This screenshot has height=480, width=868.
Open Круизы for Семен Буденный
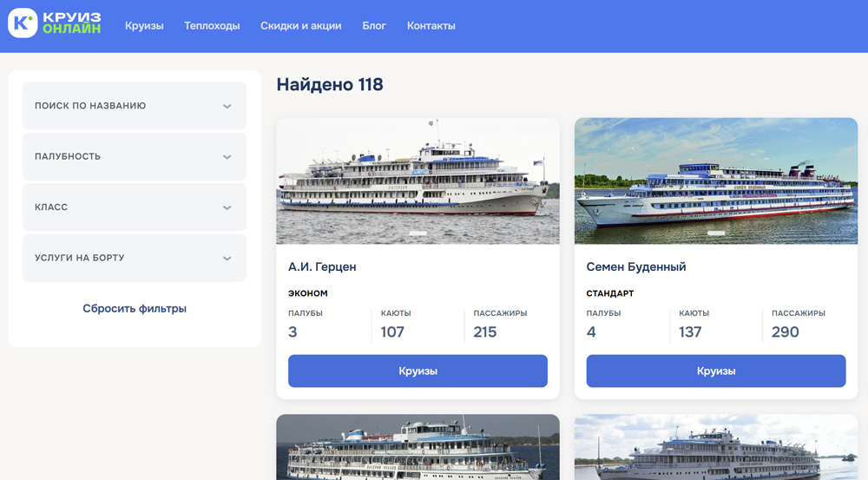point(716,371)
